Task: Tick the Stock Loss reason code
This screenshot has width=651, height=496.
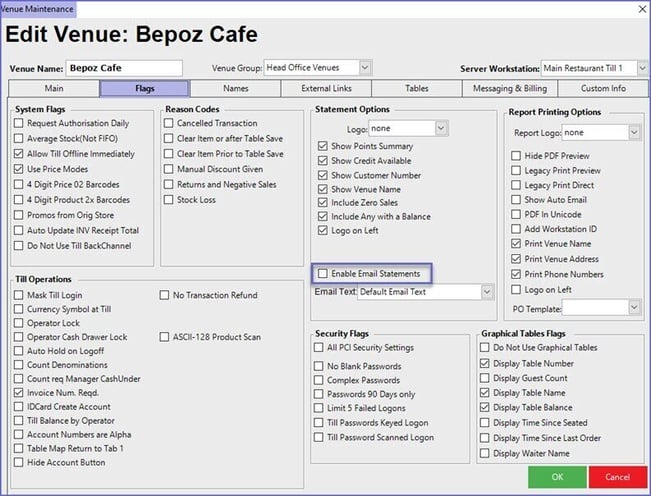Action: 168,199
